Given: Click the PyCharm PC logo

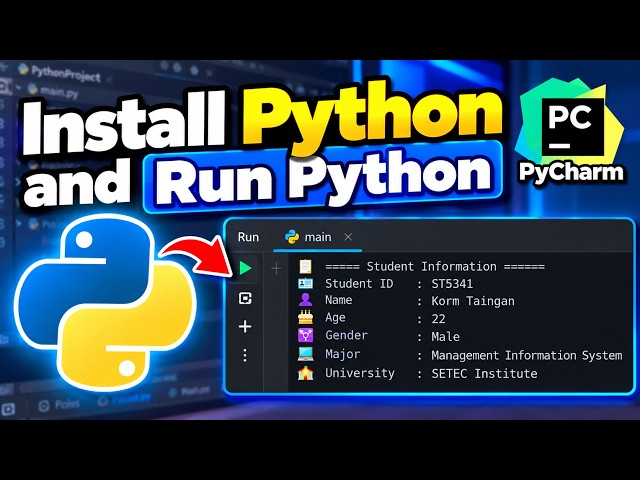Looking at the screenshot, I should coord(571,127).
